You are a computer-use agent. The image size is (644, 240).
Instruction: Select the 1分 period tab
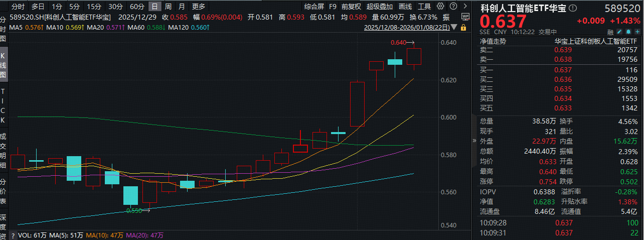coord(57,7)
